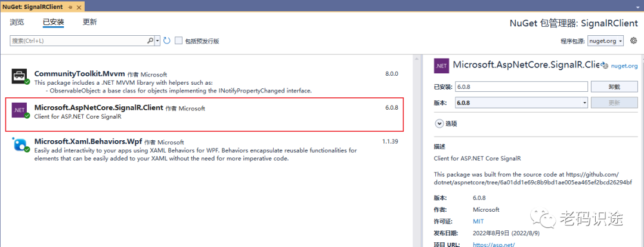This screenshot has height=247, width=644.
Task: Switch to the Browse tab
Action: coord(17,22)
